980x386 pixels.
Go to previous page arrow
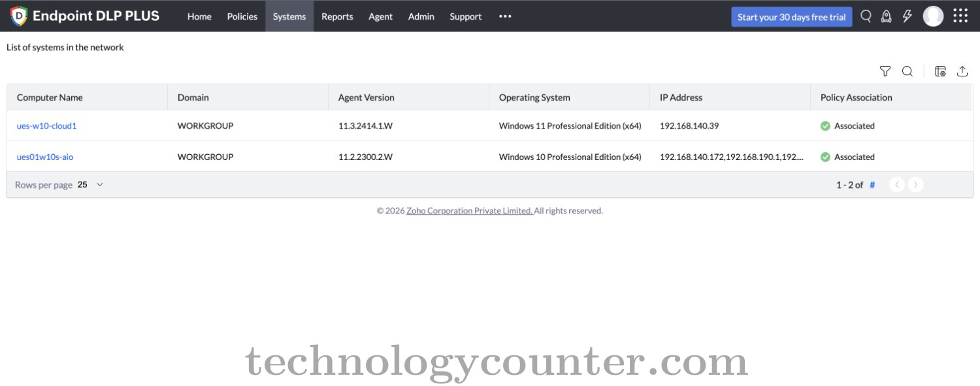(x=897, y=185)
